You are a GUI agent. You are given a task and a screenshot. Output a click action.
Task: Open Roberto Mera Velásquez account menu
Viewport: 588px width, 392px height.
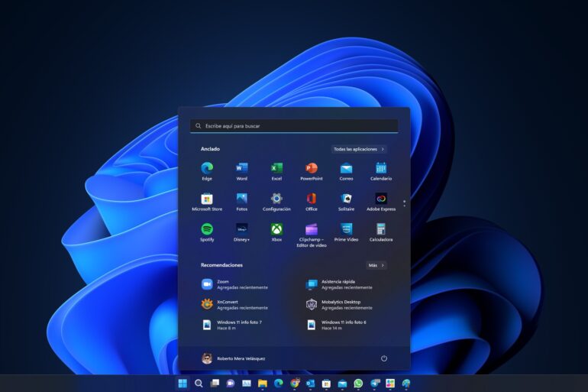tap(233, 358)
